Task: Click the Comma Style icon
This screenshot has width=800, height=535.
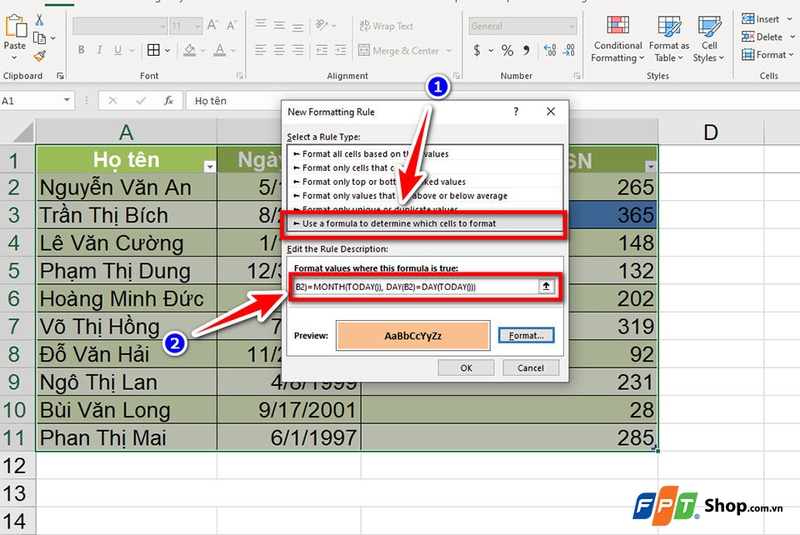Action: click(526, 50)
